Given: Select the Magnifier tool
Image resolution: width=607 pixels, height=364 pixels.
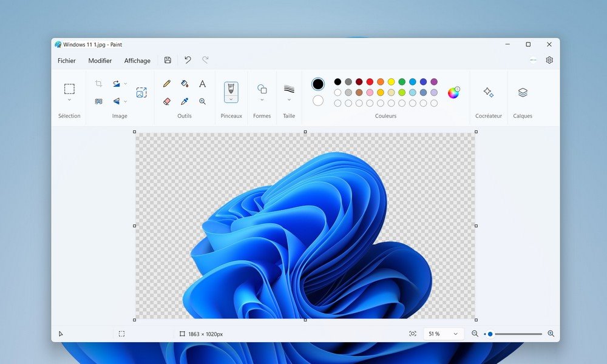Looking at the screenshot, I should (x=203, y=101).
